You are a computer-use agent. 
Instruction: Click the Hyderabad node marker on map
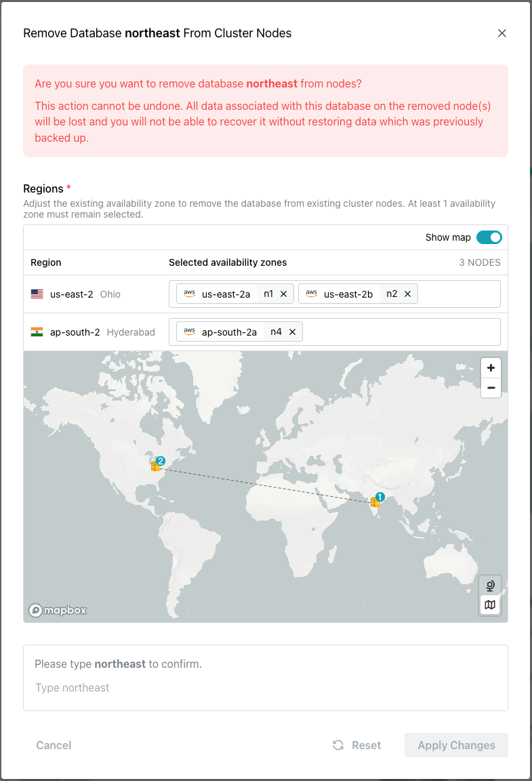[375, 502]
